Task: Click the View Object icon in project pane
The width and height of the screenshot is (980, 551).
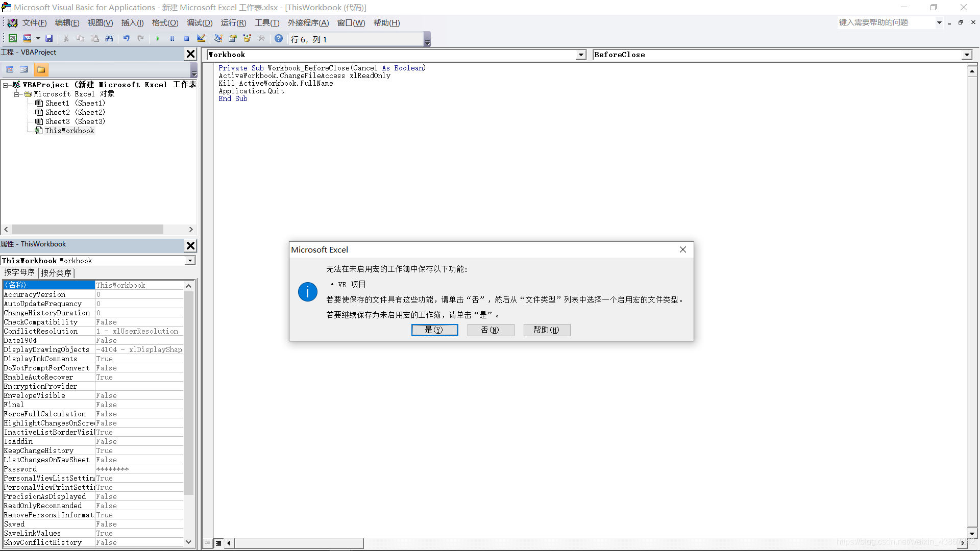Action: pos(24,69)
